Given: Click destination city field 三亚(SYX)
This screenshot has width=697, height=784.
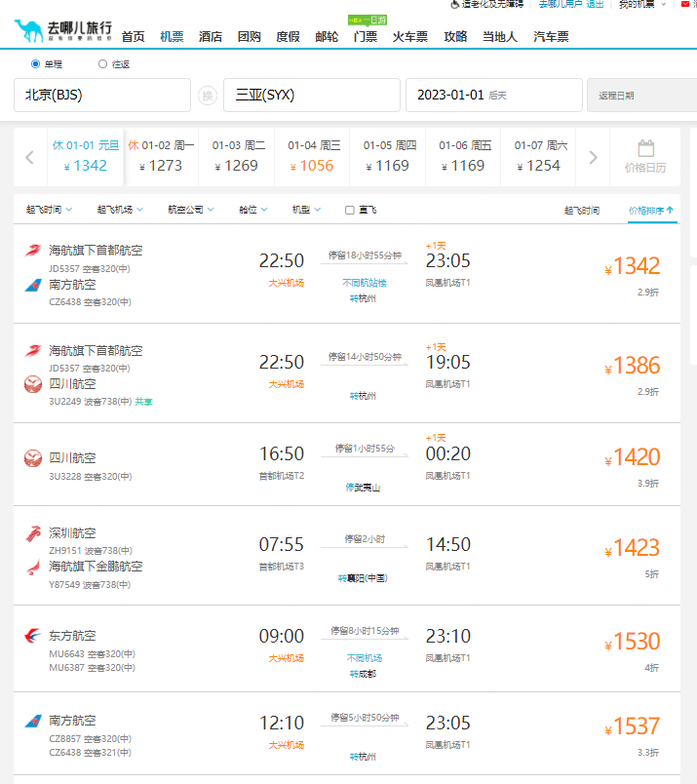Looking at the screenshot, I should (312, 95).
